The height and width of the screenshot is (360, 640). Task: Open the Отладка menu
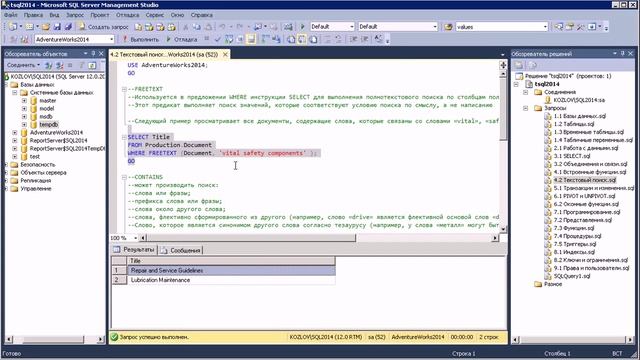(127, 15)
